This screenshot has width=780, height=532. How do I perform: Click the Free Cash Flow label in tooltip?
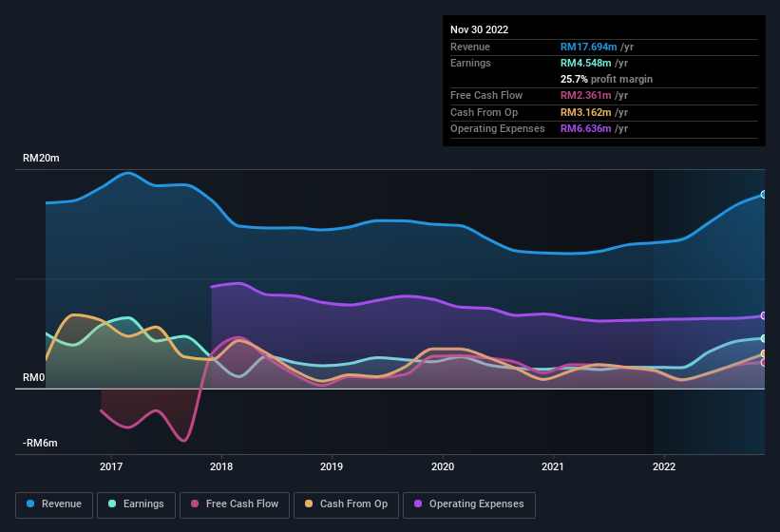[486, 95]
